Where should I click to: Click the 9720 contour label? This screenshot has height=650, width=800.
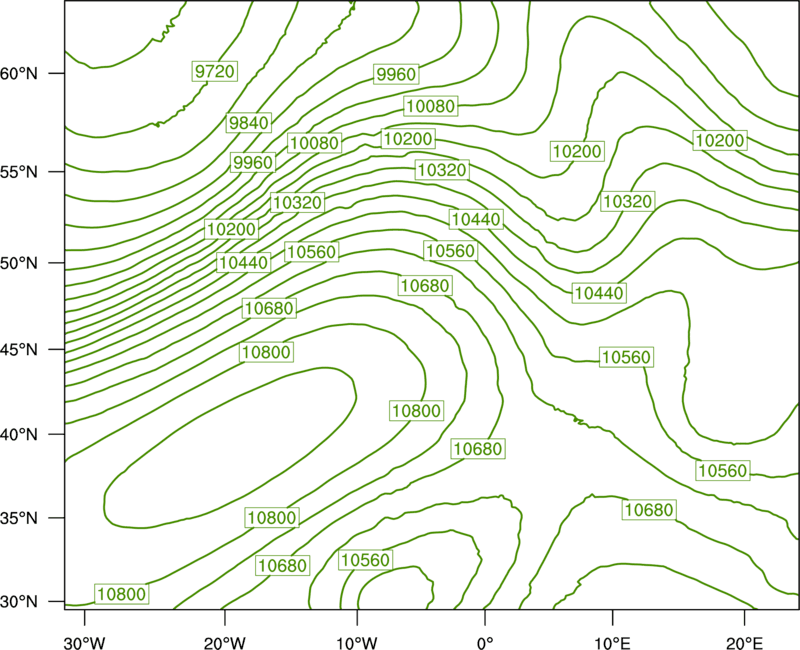215,71
